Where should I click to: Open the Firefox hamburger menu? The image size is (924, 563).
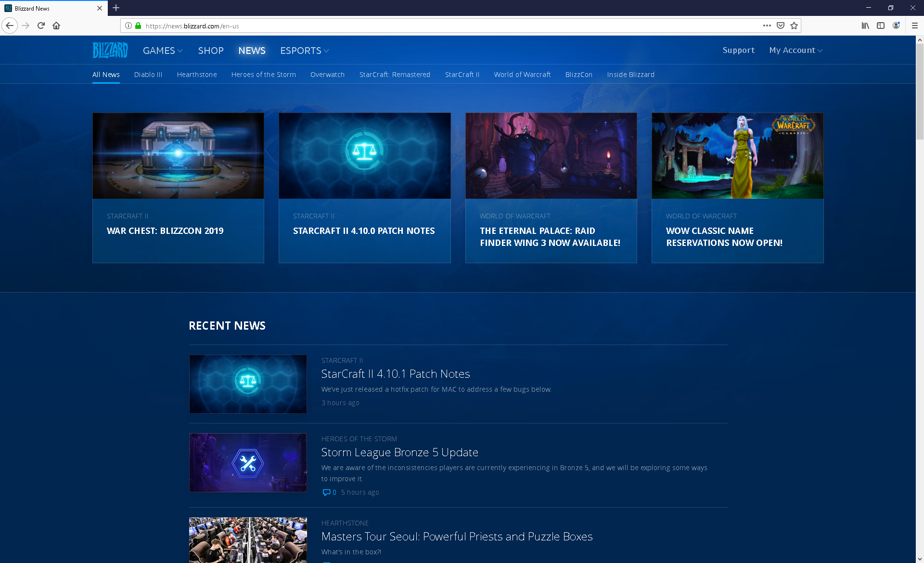tap(915, 26)
